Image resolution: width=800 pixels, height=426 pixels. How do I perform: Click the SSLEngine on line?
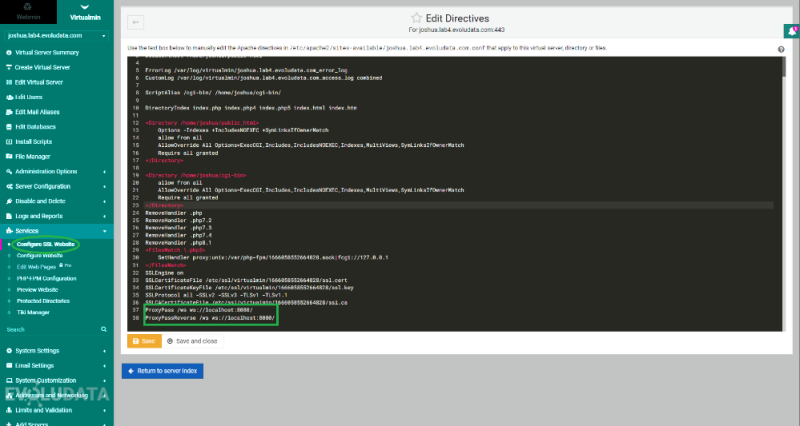point(164,273)
